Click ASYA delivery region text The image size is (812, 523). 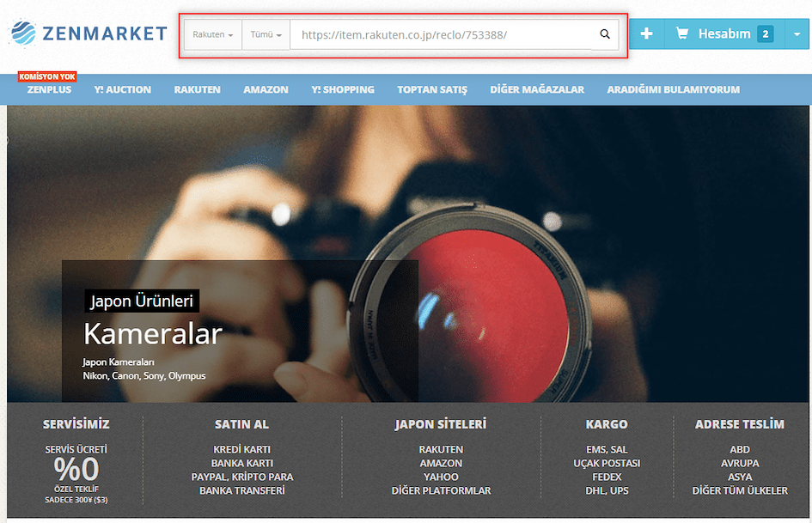[x=740, y=477]
